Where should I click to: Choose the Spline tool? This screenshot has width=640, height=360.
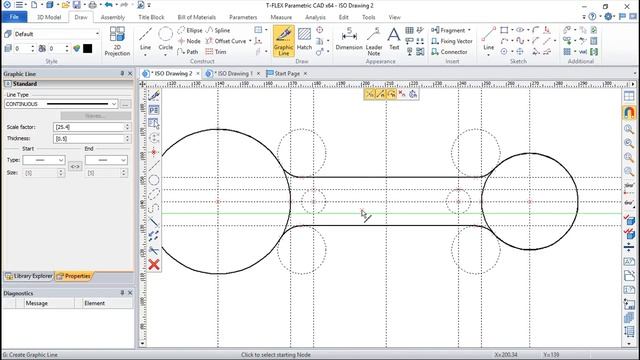[218, 30]
